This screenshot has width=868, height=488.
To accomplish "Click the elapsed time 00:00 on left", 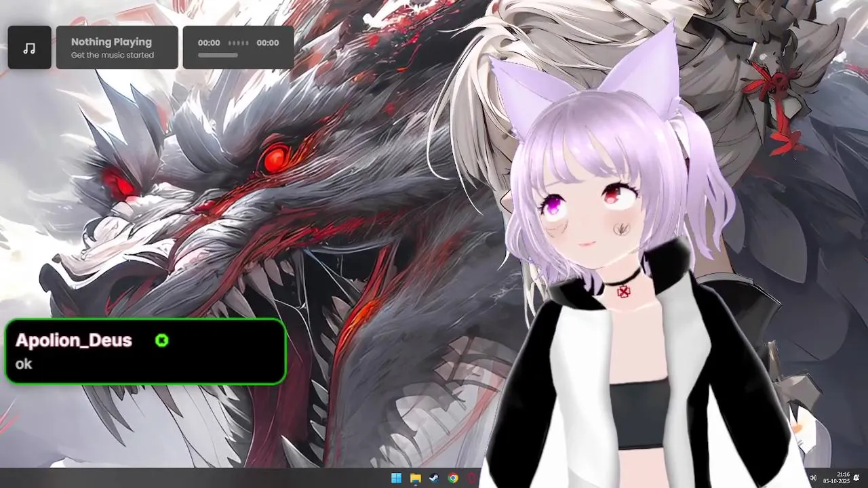I will [x=209, y=43].
